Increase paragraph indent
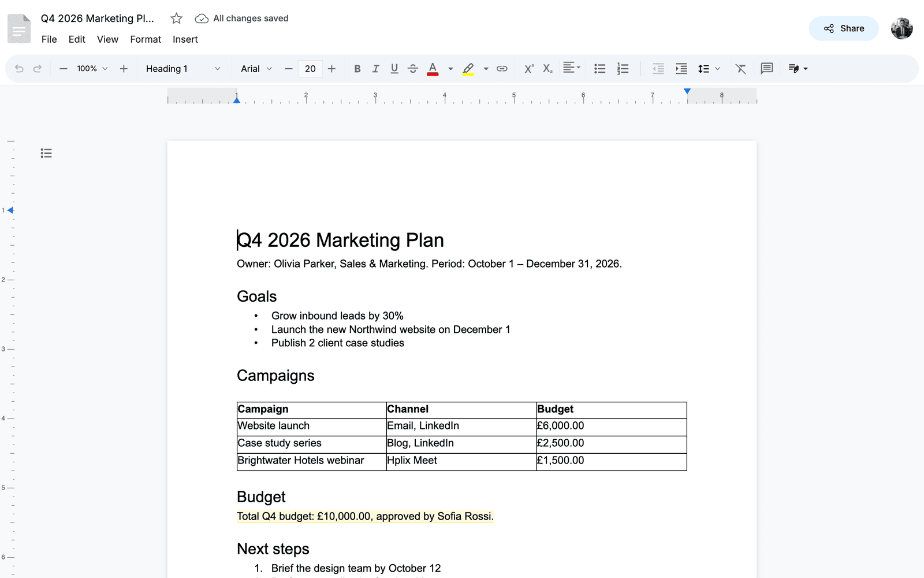 pyautogui.click(x=681, y=69)
